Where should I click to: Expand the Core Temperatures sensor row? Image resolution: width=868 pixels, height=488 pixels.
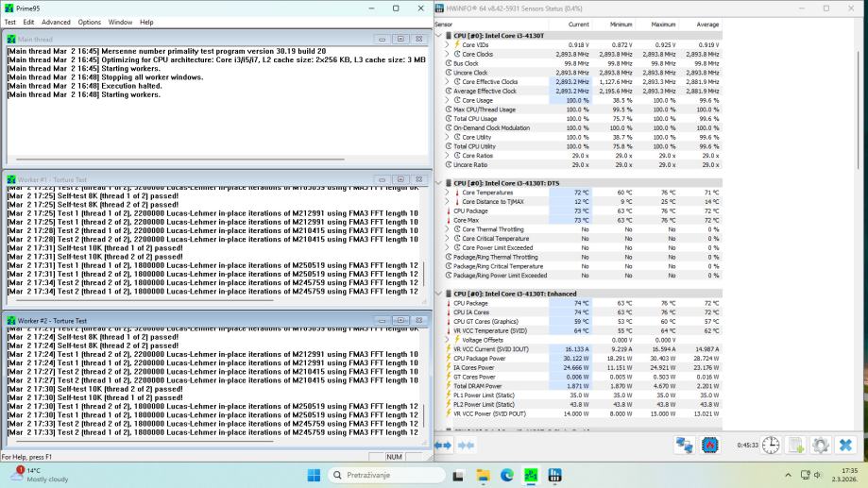pos(447,193)
